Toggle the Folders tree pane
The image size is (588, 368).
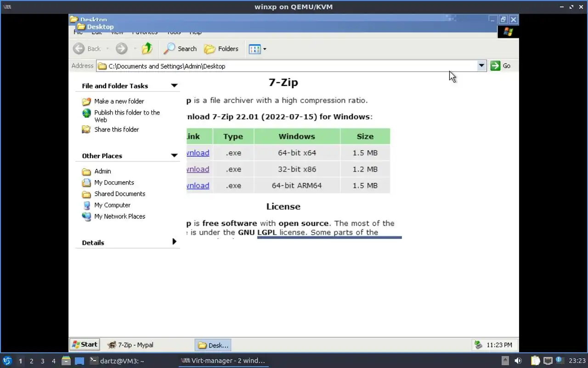click(x=221, y=49)
